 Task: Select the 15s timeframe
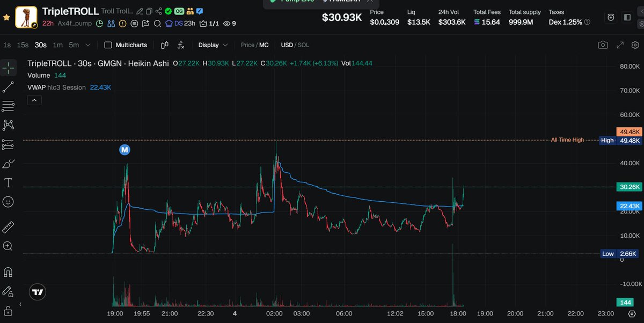[x=23, y=45]
